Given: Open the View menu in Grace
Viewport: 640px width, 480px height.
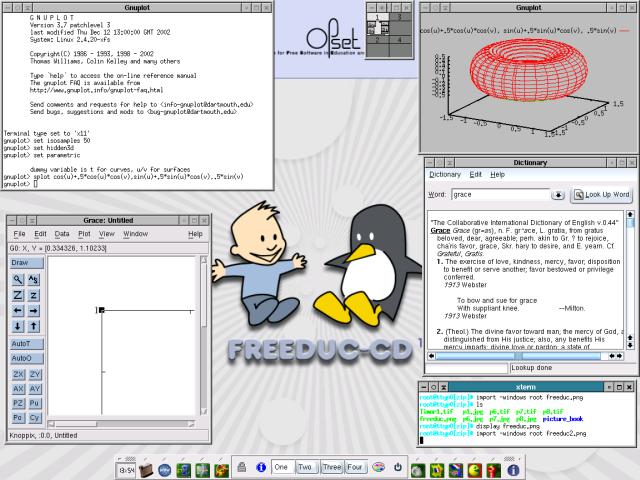Looking at the screenshot, I should [x=107, y=234].
